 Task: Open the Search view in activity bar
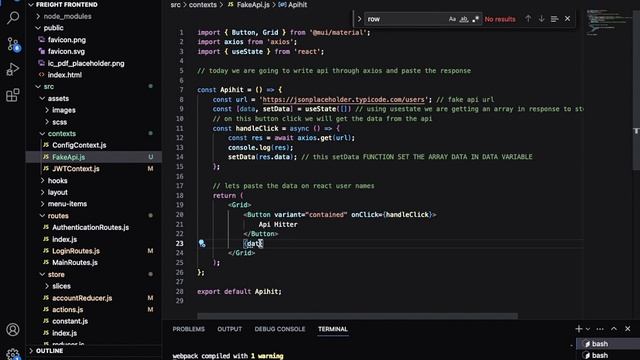pyautogui.click(x=13, y=18)
